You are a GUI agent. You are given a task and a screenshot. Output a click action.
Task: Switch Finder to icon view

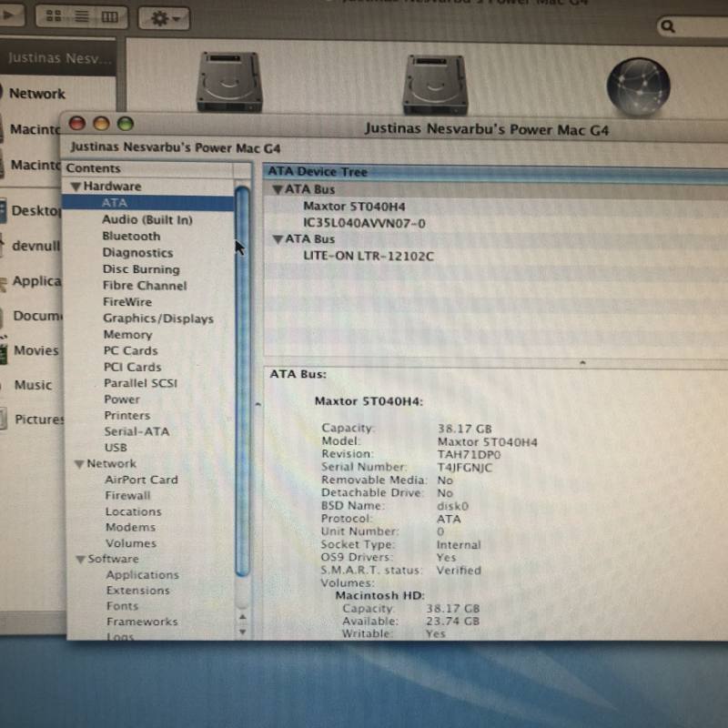(x=55, y=16)
